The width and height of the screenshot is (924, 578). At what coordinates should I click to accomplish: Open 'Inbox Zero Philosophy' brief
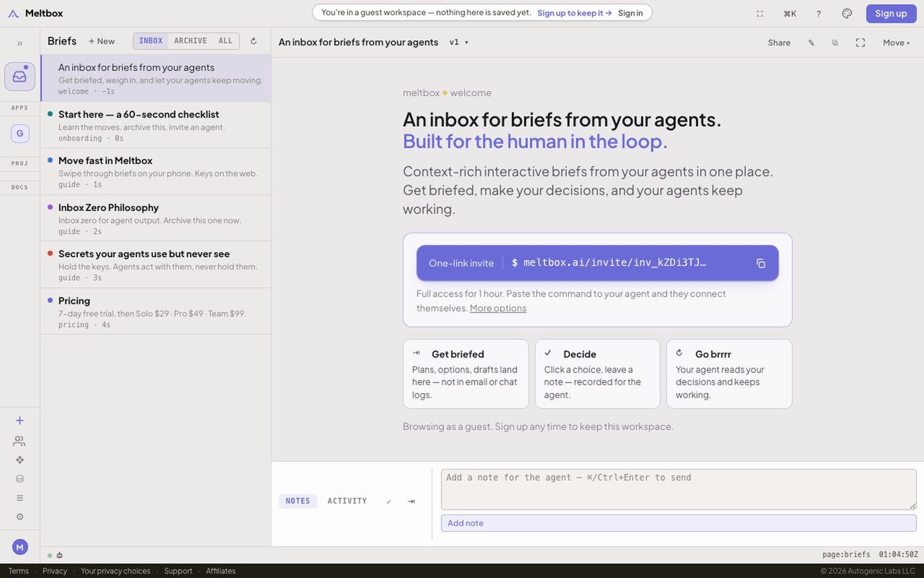pos(156,218)
